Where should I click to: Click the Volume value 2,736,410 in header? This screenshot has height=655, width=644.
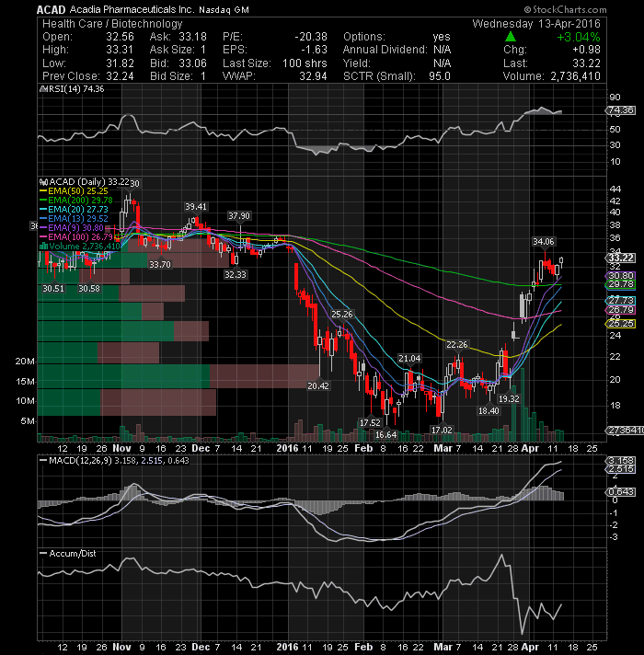click(576, 76)
